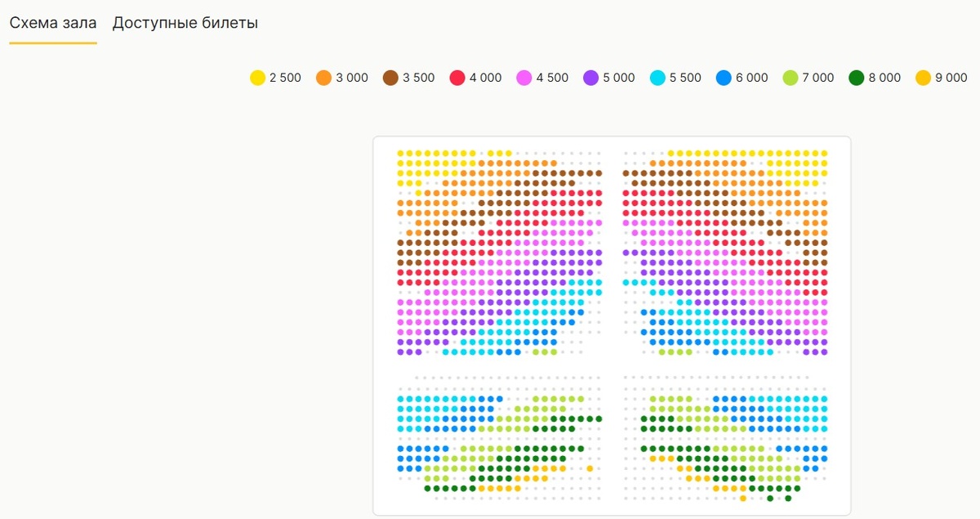Image resolution: width=980 pixels, height=519 pixels.
Task: Select the orange 3 000 price legend dot
Action: (324, 78)
